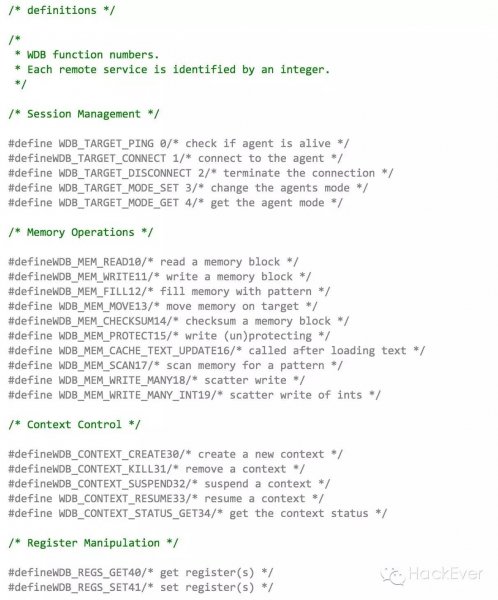Click the WDB_MEM_CHECKSUM14 define line

[x=178, y=321]
